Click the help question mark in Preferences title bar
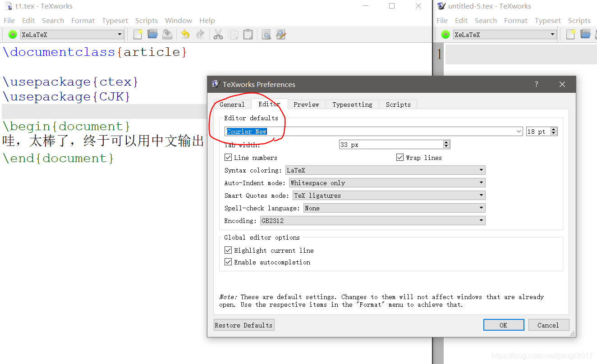Image resolution: width=597 pixels, height=364 pixels. click(x=536, y=84)
